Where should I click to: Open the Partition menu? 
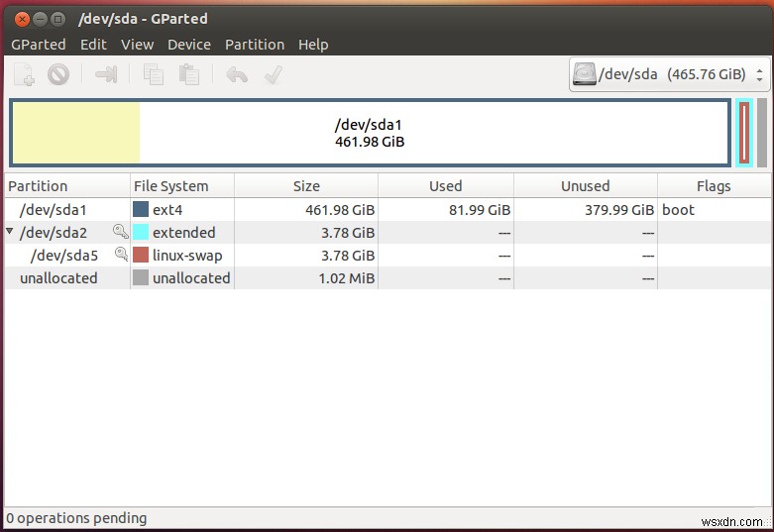pos(255,45)
